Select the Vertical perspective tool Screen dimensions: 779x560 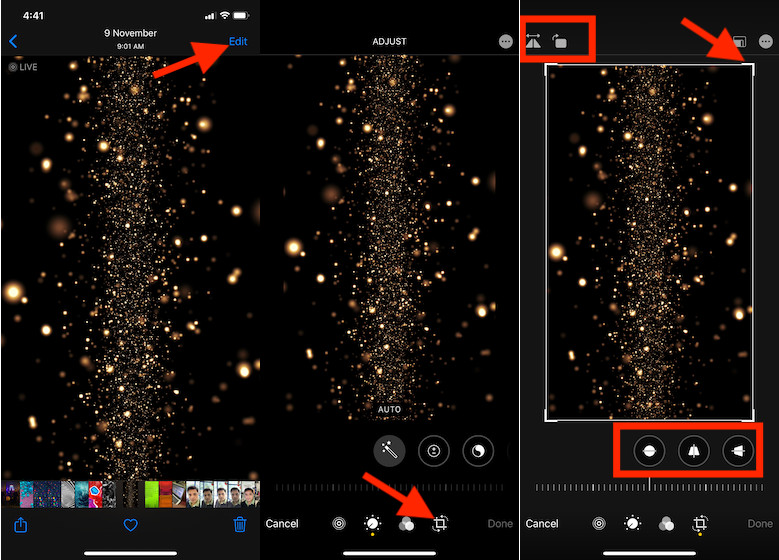(693, 451)
